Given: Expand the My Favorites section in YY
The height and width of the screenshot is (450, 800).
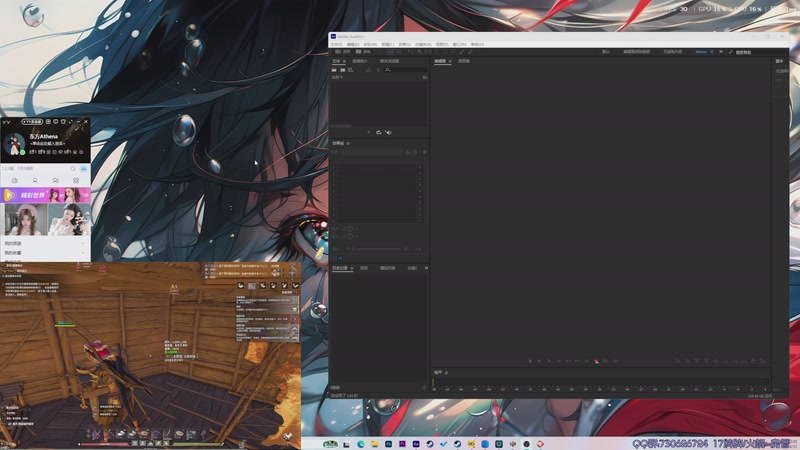Looking at the screenshot, I should click(45, 253).
